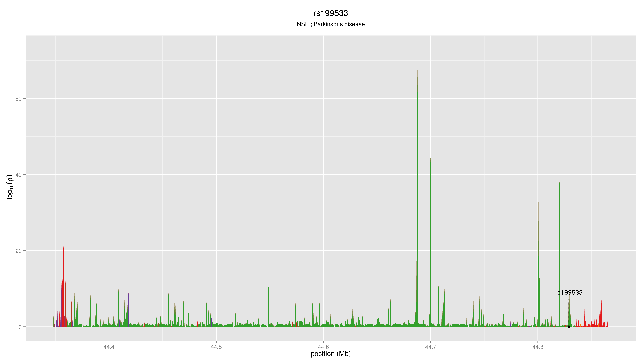Image resolution: width=644 pixels, height=362 pixels.
Task: Click x-axis tick label 44.4
Action: (x=109, y=347)
